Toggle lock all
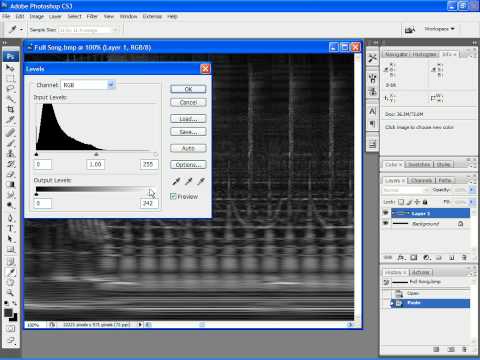The image size is (480, 360). pos(425,202)
